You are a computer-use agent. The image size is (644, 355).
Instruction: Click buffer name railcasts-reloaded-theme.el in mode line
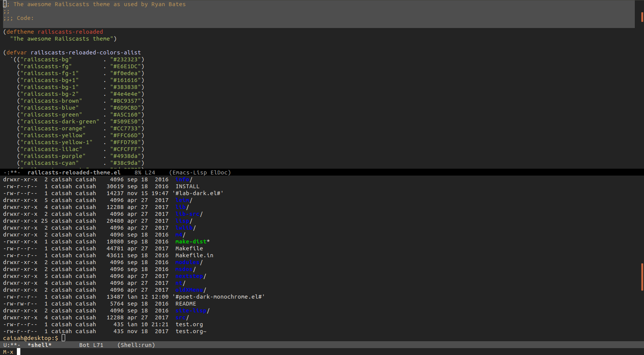(74, 173)
